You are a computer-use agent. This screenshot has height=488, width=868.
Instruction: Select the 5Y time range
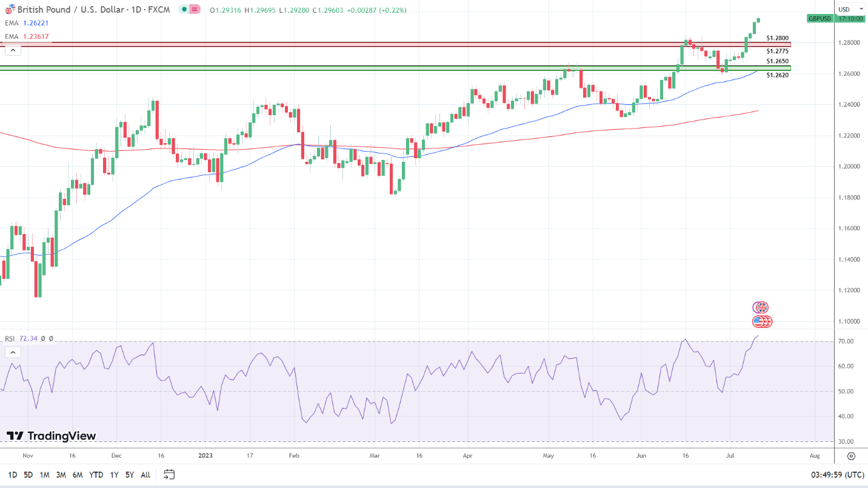click(130, 475)
